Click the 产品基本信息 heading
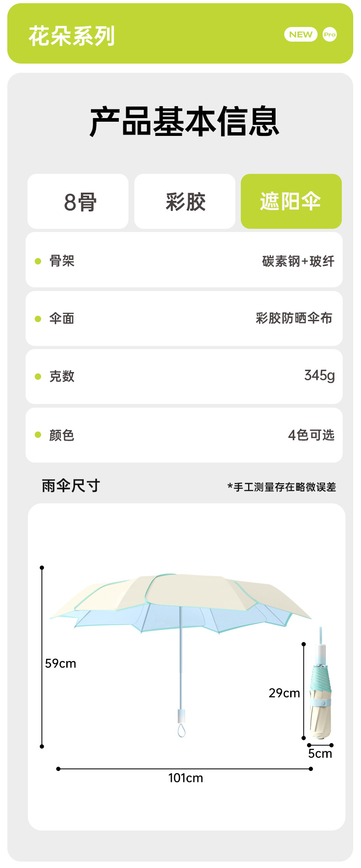 pyautogui.click(x=184, y=122)
